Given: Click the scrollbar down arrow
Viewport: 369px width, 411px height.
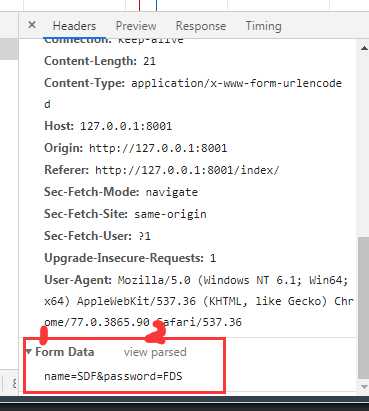Looking at the screenshot, I should click(x=364, y=386).
